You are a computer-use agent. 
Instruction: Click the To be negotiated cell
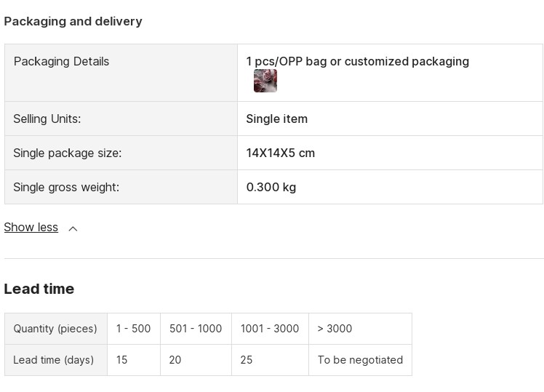coord(361,360)
